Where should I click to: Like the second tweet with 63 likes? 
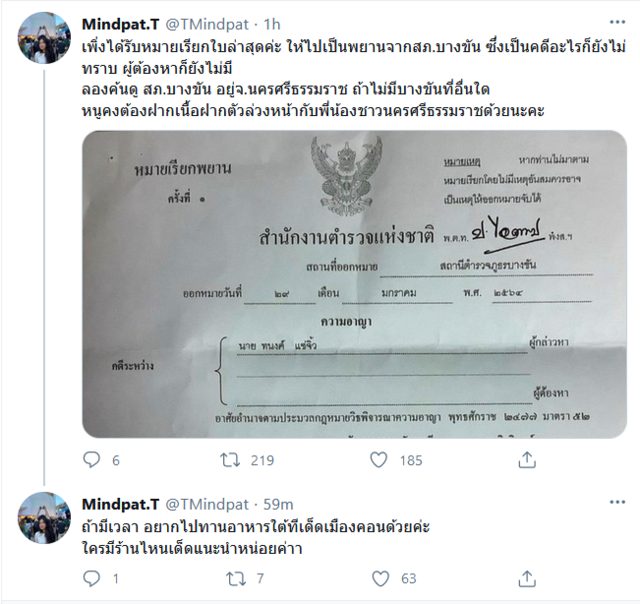coord(380,578)
